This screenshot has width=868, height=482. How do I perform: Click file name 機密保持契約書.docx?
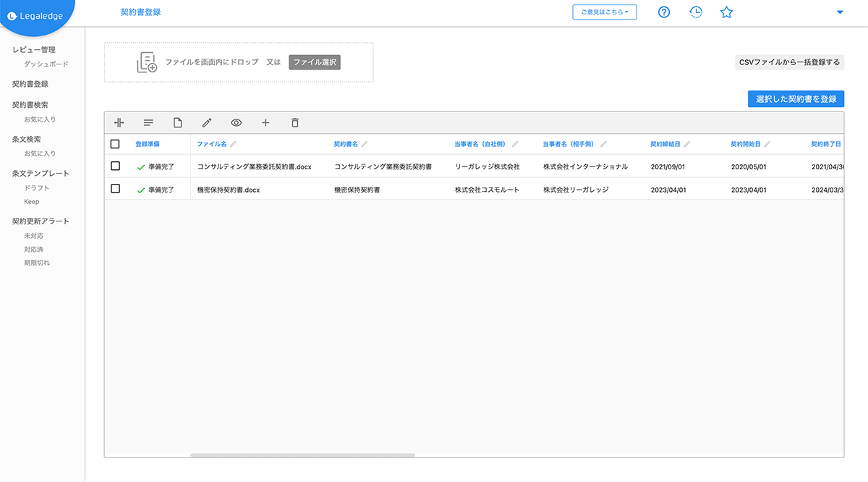point(229,190)
